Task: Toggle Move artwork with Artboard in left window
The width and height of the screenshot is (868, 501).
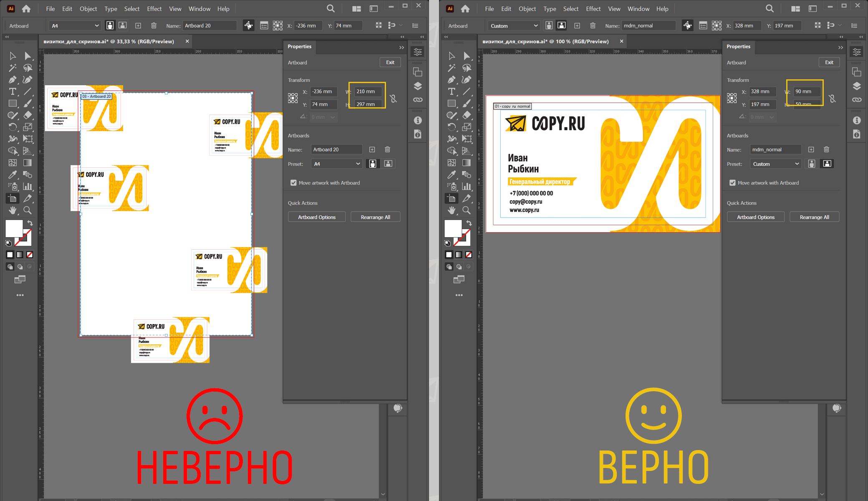Action: click(x=294, y=183)
